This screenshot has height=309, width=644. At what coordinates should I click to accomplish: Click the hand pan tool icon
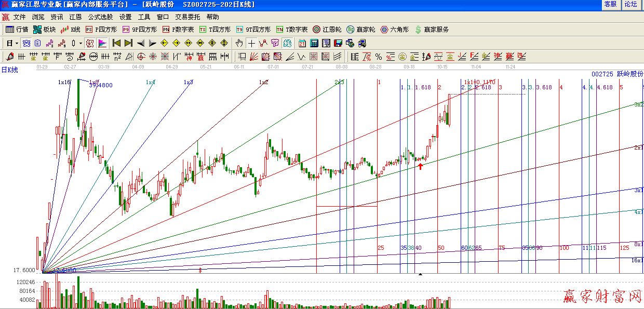point(239,43)
